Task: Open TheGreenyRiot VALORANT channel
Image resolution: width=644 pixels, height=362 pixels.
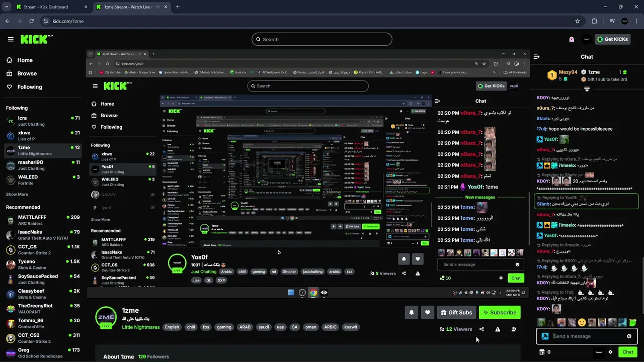Action: tap(43, 308)
